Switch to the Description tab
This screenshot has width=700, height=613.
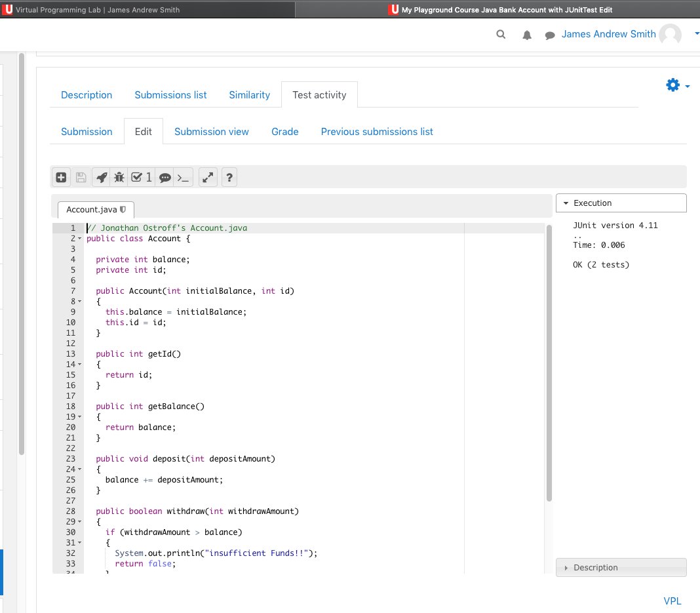pos(87,94)
